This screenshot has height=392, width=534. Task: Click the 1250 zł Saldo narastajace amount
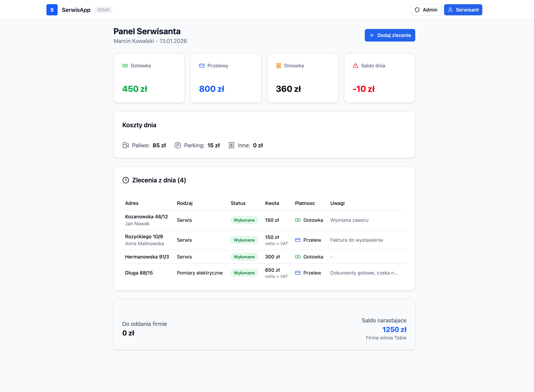394,329
